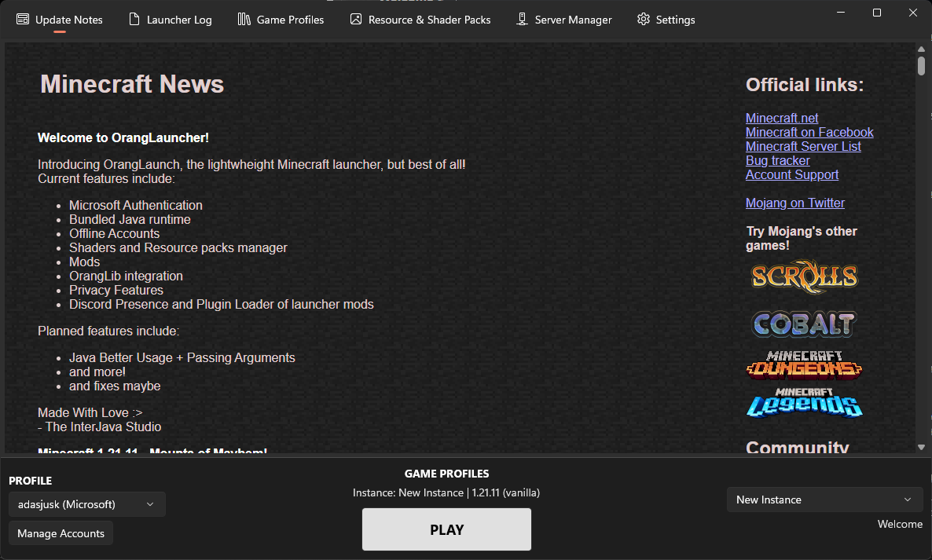Image resolution: width=932 pixels, height=560 pixels.
Task: Maximize the launcher window
Action: [x=877, y=13]
